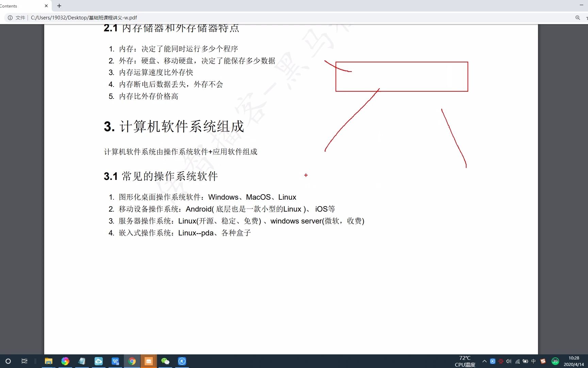Open a new tab with the plus button
588x368 pixels.
point(59,6)
